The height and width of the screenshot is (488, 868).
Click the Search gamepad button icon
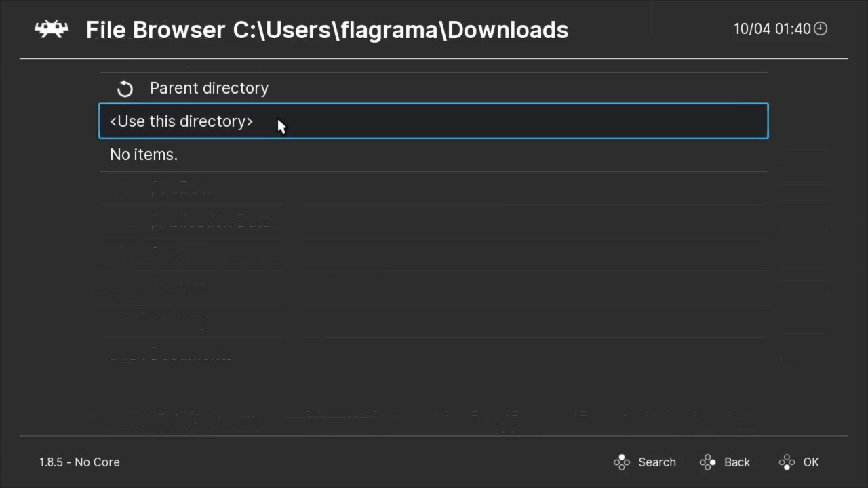[622, 462]
